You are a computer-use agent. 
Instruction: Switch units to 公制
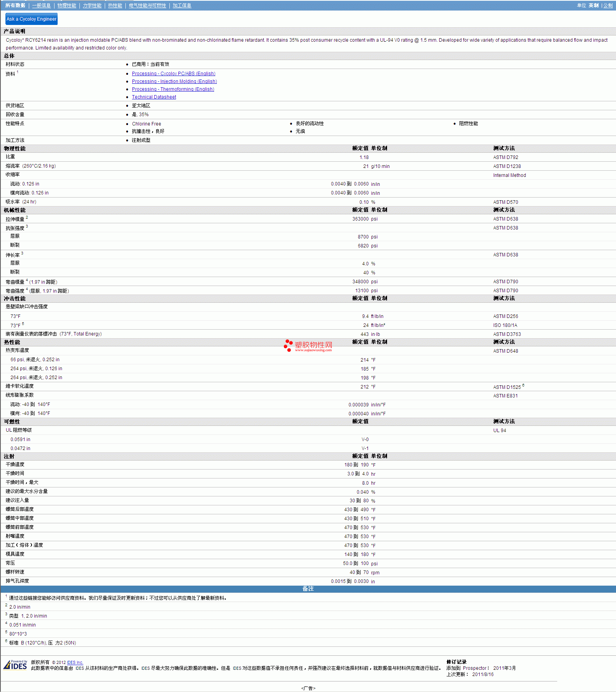[x=608, y=5]
